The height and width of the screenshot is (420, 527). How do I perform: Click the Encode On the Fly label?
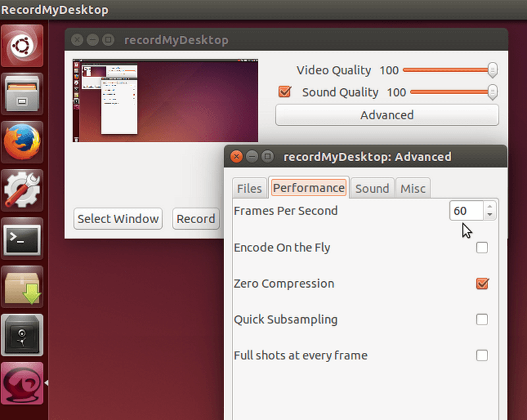[282, 248]
